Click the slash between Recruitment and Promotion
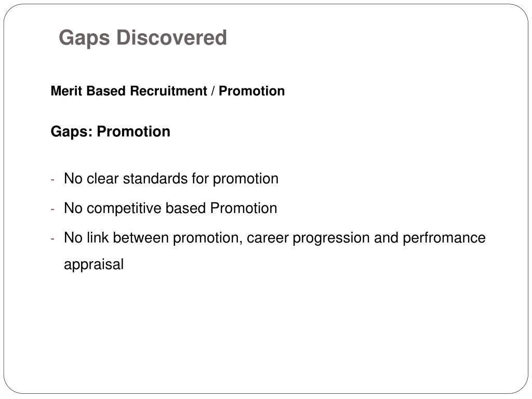Screen dimensions: 532x399 click(x=212, y=91)
